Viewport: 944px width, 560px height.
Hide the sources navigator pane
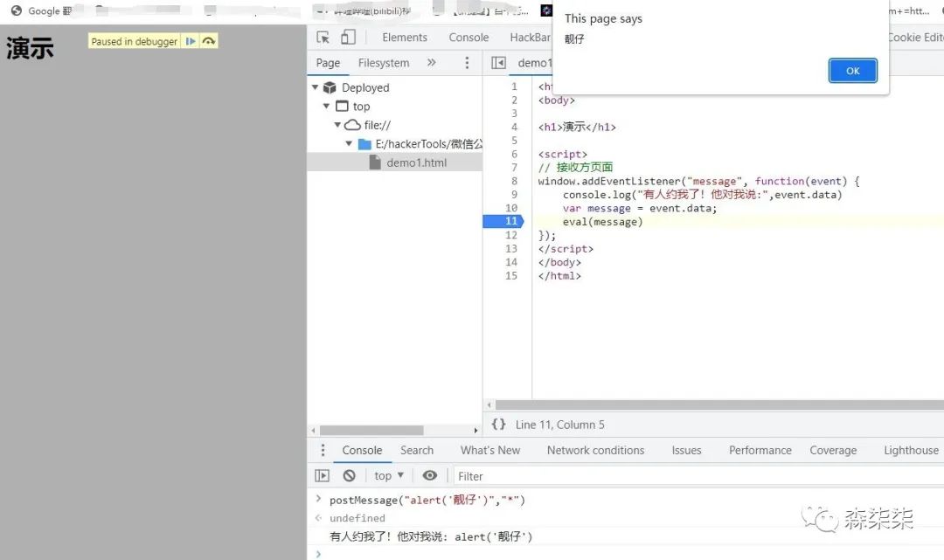498,63
